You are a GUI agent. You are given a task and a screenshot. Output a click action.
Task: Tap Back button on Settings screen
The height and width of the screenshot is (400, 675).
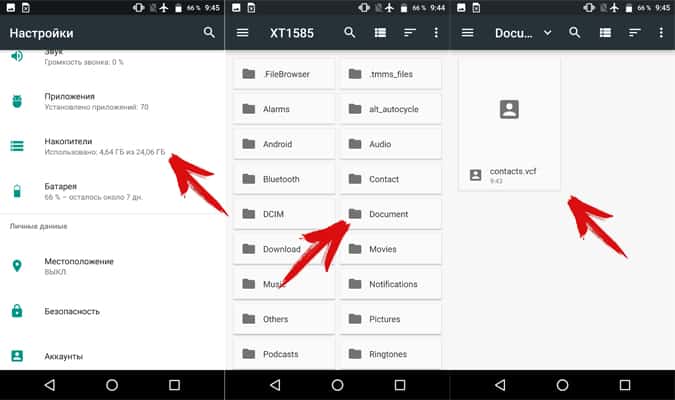50,384
